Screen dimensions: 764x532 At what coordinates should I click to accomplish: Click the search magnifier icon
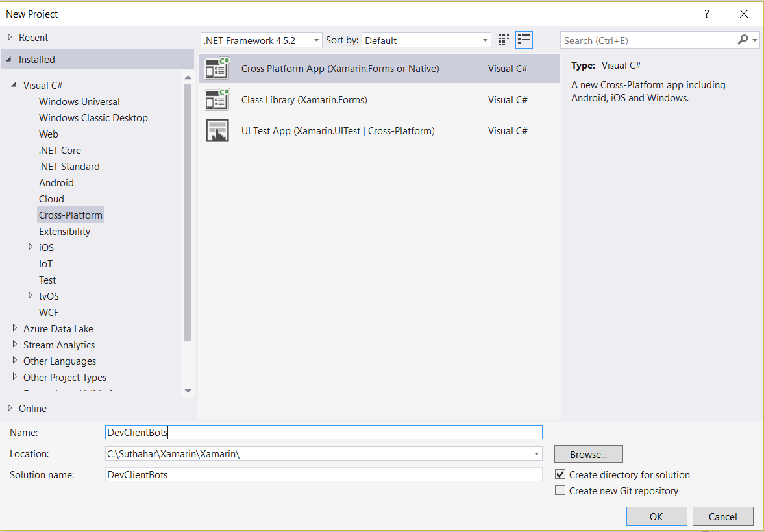(x=742, y=40)
